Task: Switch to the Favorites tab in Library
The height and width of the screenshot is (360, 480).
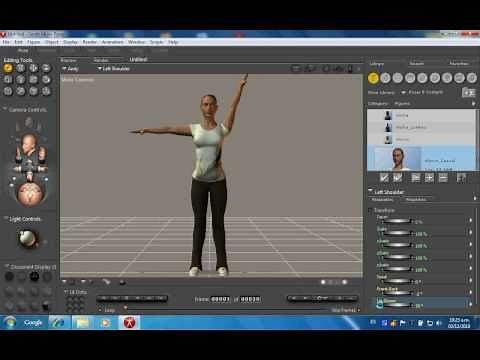Action: click(459, 63)
